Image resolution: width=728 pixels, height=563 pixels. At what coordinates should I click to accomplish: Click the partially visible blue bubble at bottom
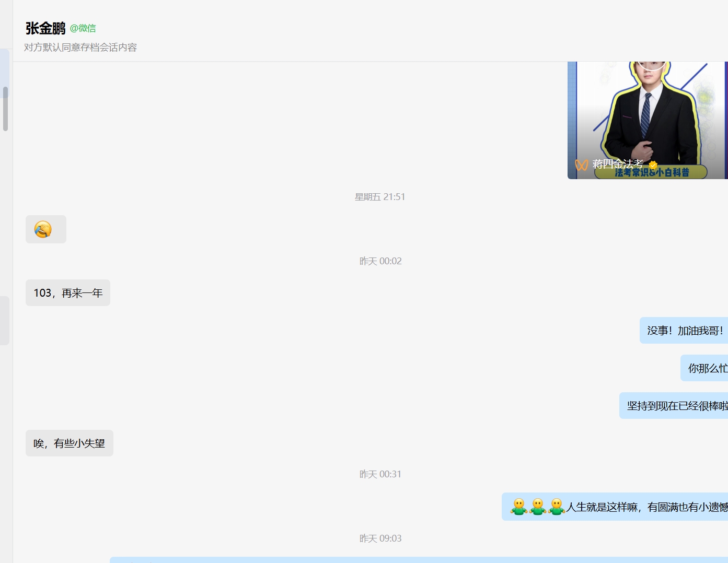point(419,560)
